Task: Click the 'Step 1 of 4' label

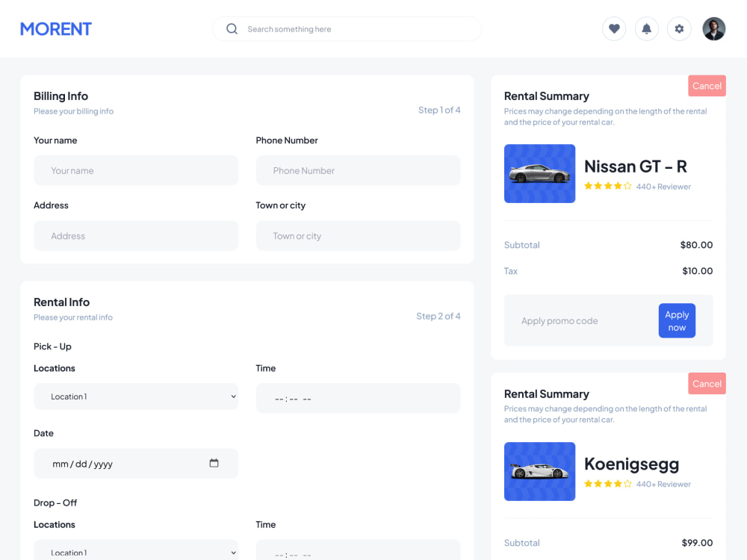Action: 439,110
